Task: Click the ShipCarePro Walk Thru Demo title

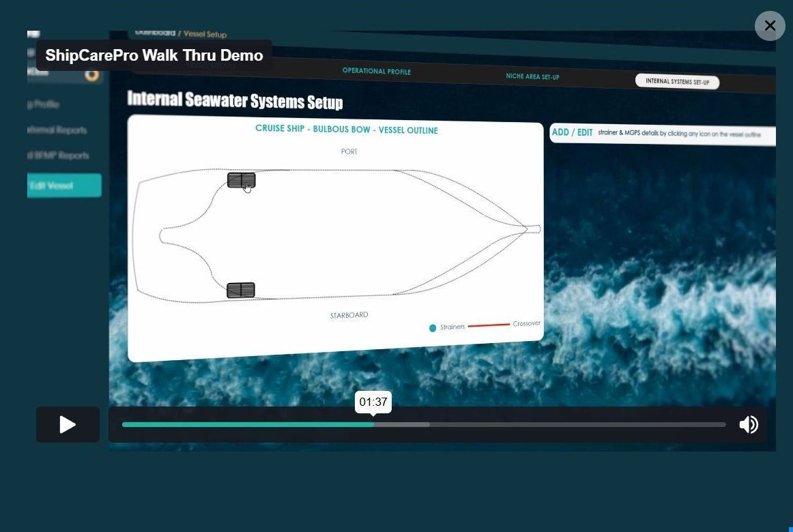Action: click(x=154, y=55)
